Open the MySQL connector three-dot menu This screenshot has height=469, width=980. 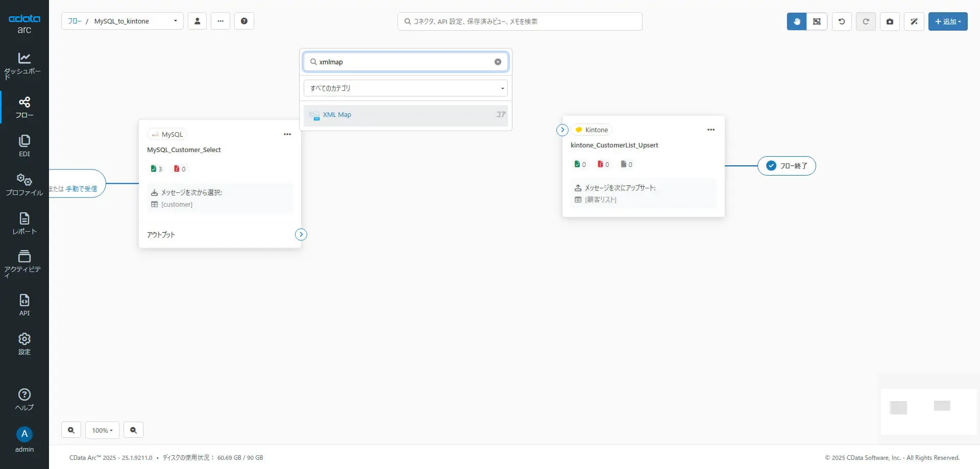(287, 134)
